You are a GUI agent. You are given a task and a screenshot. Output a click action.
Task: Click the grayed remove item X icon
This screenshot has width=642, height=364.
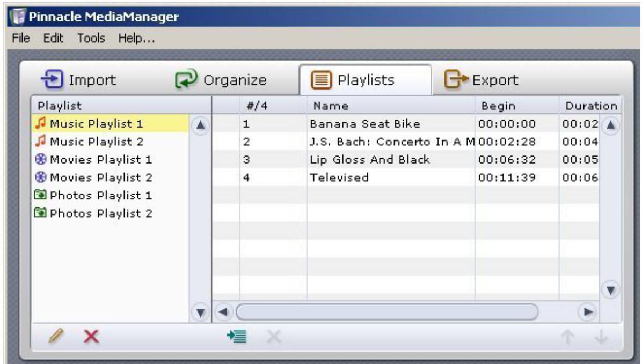[x=274, y=337]
